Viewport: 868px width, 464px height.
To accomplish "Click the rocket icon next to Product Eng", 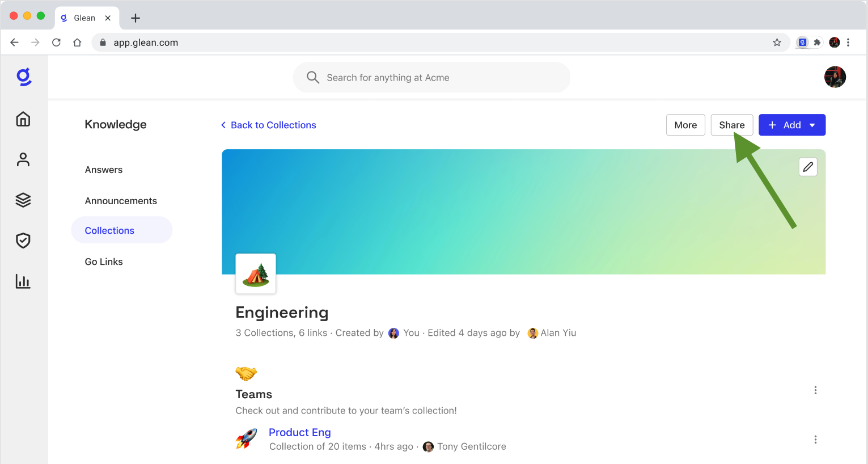I will click(246, 438).
